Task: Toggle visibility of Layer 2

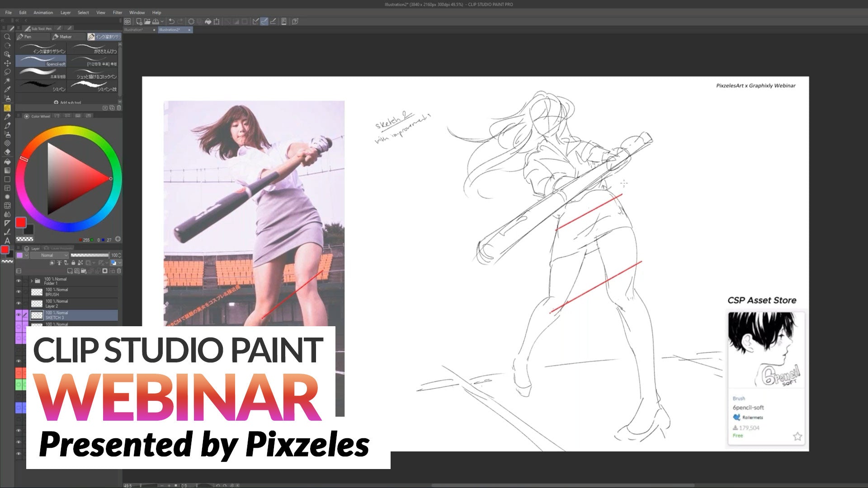Action: (x=19, y=304)
